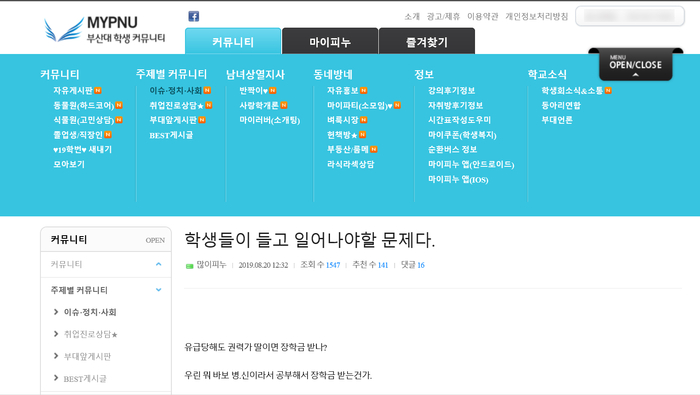Open 학생회소식&소통 board

[x=572, y=91]
